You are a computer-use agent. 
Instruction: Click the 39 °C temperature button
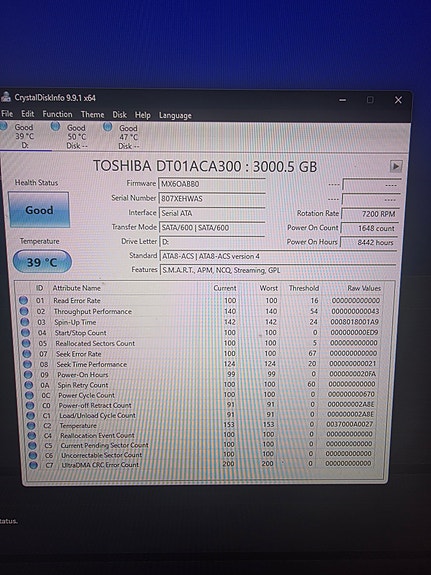[x=42, y=262]
